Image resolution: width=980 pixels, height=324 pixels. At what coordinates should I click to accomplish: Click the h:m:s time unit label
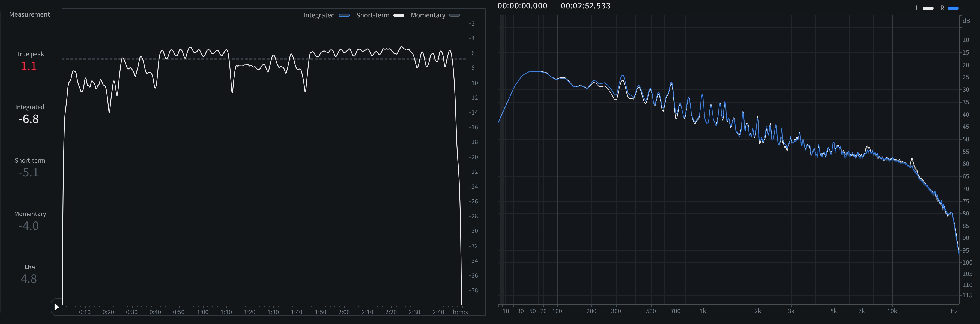pyautogui.click(x=460, y=312)
